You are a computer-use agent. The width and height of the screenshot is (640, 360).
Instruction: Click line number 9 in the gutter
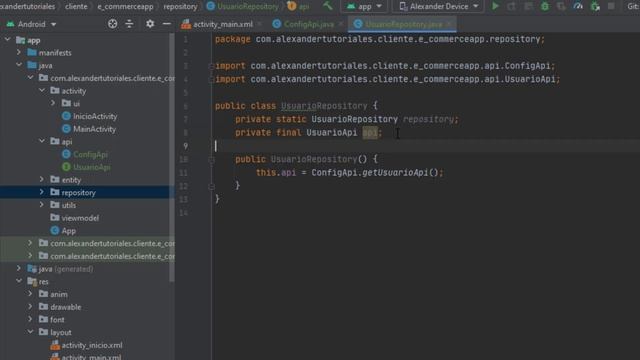186,146
